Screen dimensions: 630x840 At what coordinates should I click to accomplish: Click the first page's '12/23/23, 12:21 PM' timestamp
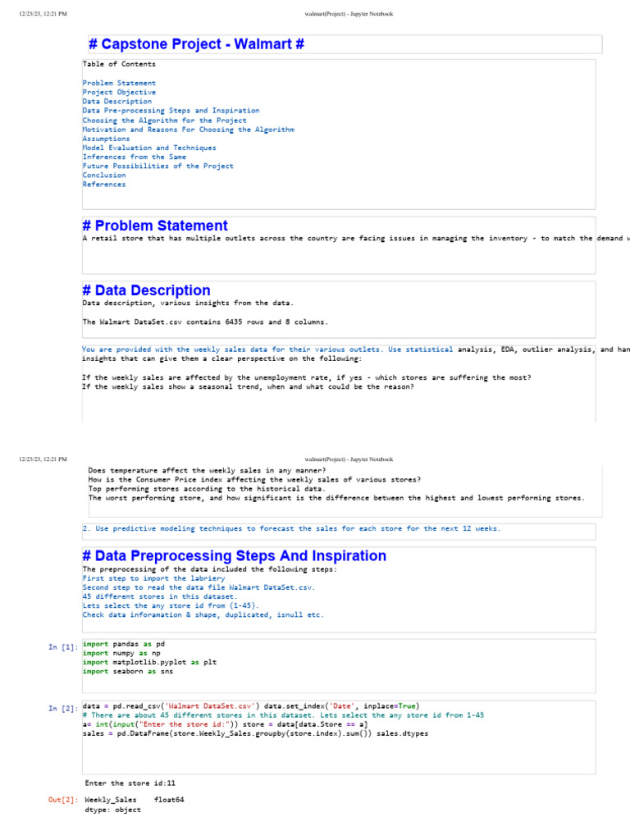pos(43,14)
